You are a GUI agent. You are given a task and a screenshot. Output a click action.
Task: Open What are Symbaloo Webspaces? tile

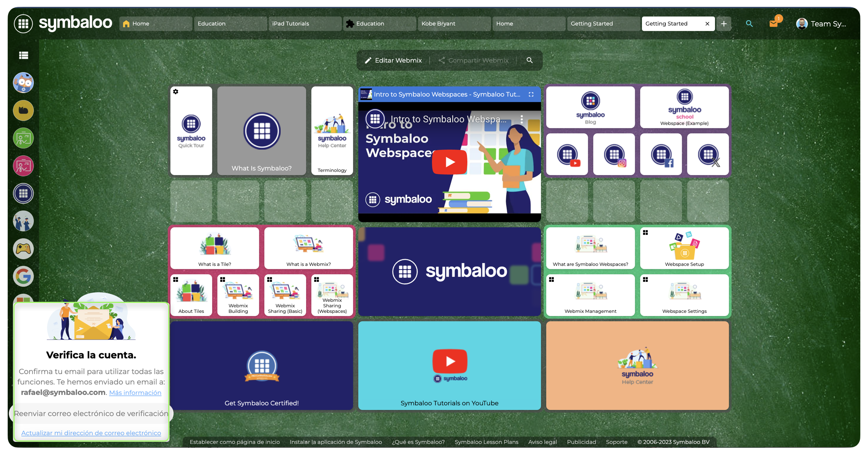click(590, 248)
